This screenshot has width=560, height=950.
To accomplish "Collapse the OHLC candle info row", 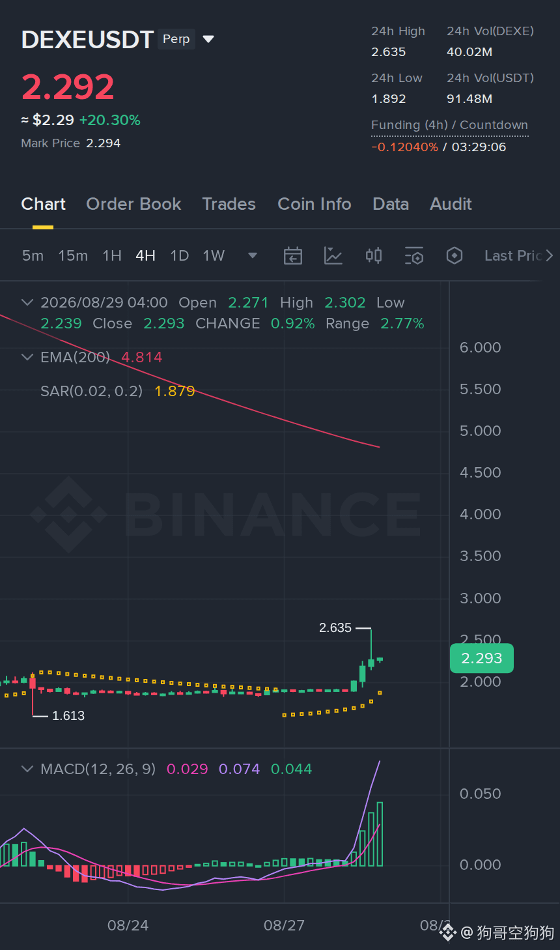I will point(27,302).
